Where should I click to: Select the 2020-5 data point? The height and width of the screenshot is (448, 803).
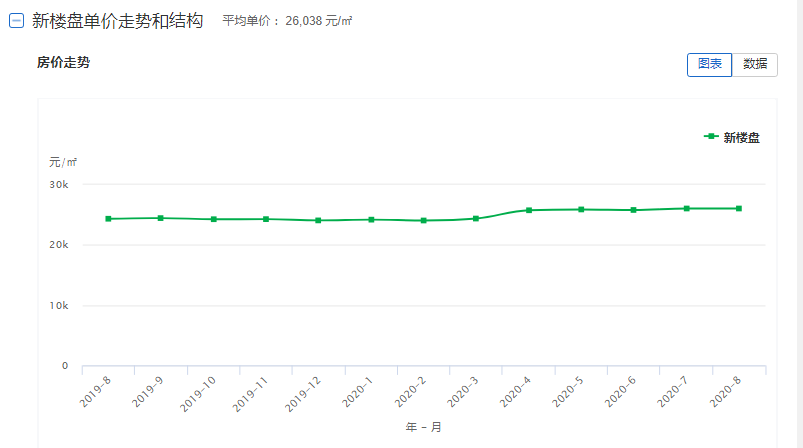pyautogui.click(x=582, y=209)
